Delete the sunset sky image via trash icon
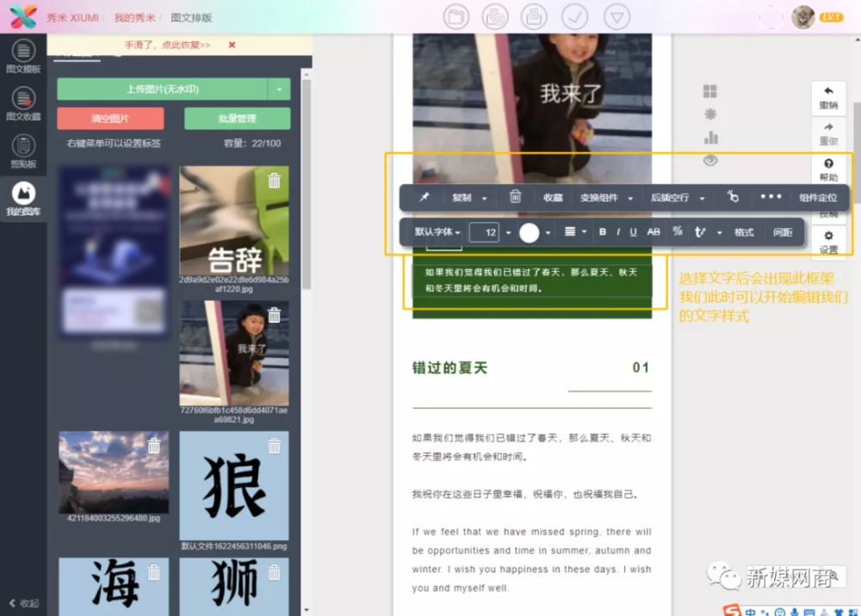 coord(154,446)
